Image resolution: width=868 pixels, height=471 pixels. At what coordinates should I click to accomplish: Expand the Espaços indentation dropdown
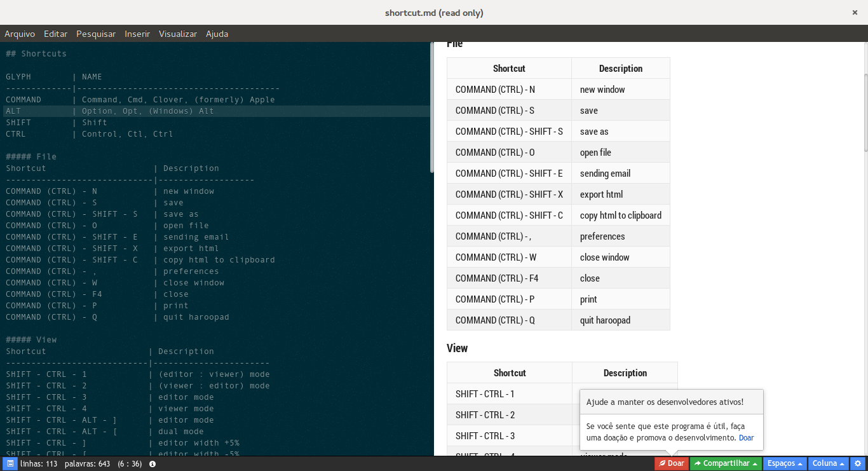point(785,464)
